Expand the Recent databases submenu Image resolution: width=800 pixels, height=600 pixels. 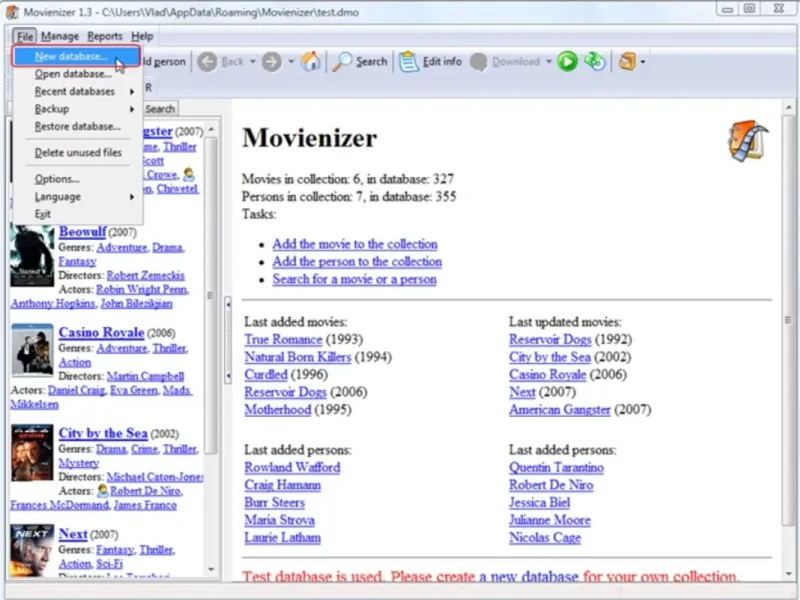click(x=132, y=92)
